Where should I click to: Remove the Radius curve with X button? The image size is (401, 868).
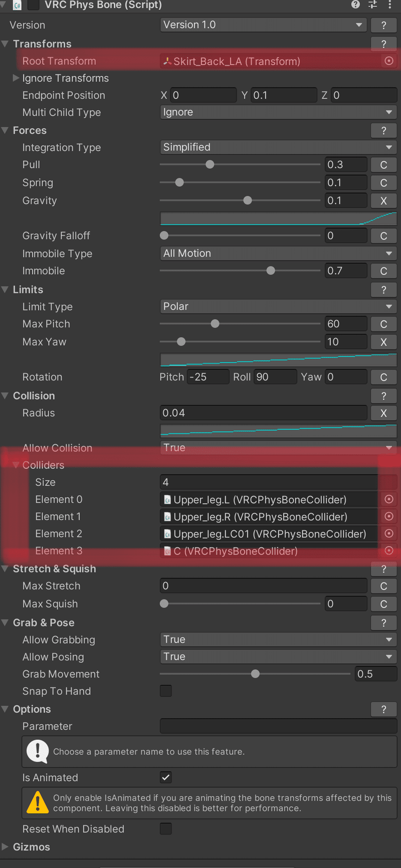pyautogui.click(x=384, y=413)
